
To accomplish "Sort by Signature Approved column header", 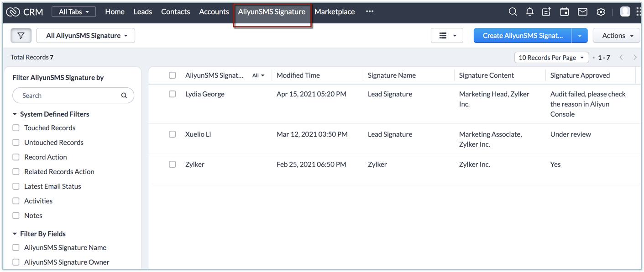I will click(580, 75).
